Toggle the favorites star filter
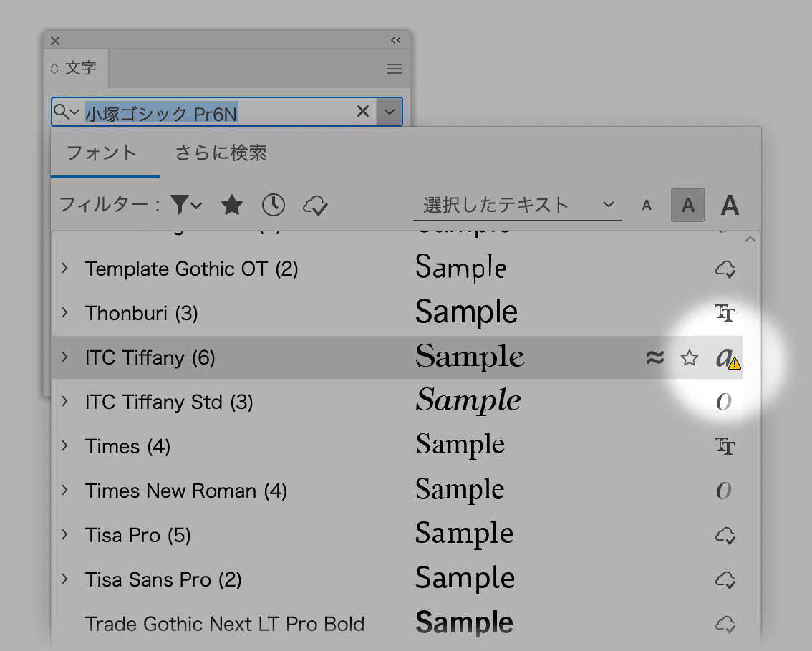Viewport: 812px width, 651px height. coord(232,205)
